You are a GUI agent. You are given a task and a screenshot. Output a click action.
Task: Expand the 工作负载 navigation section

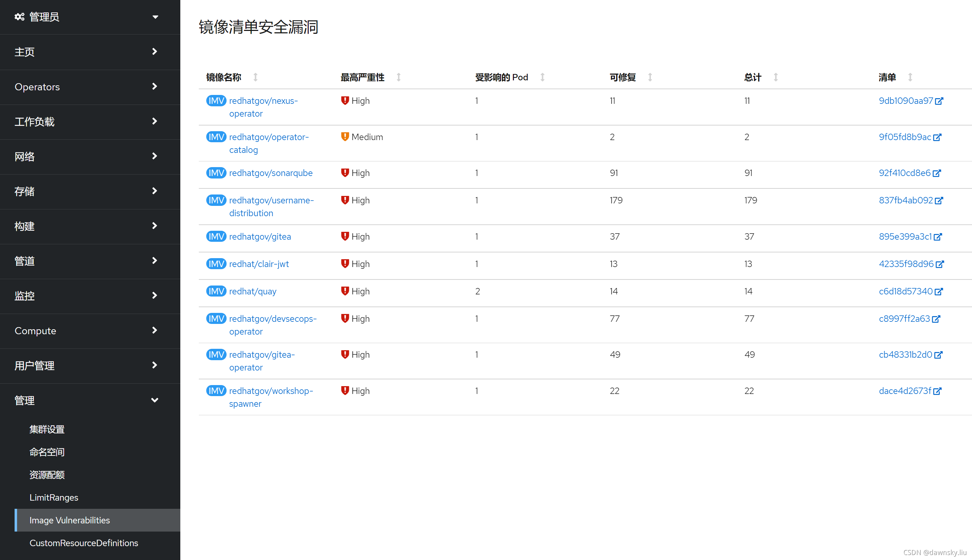pos(90,122)
